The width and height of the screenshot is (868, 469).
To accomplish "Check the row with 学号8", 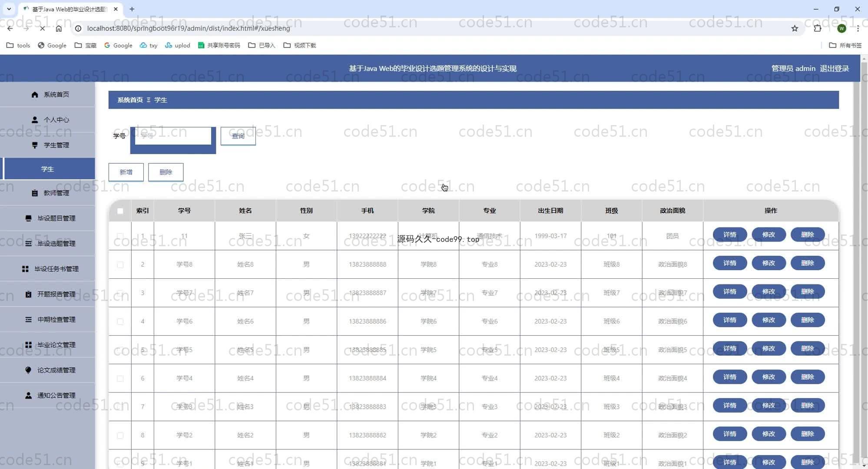I will click(120, 264).
